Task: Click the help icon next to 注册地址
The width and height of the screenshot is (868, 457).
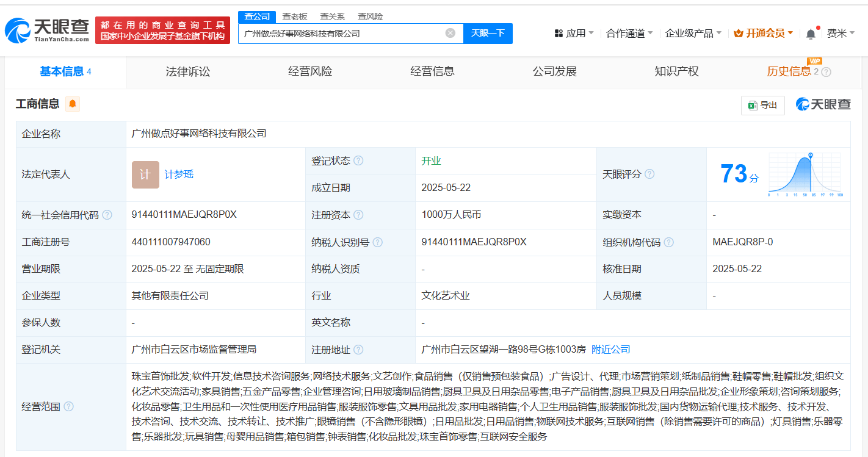Action: 358,350
